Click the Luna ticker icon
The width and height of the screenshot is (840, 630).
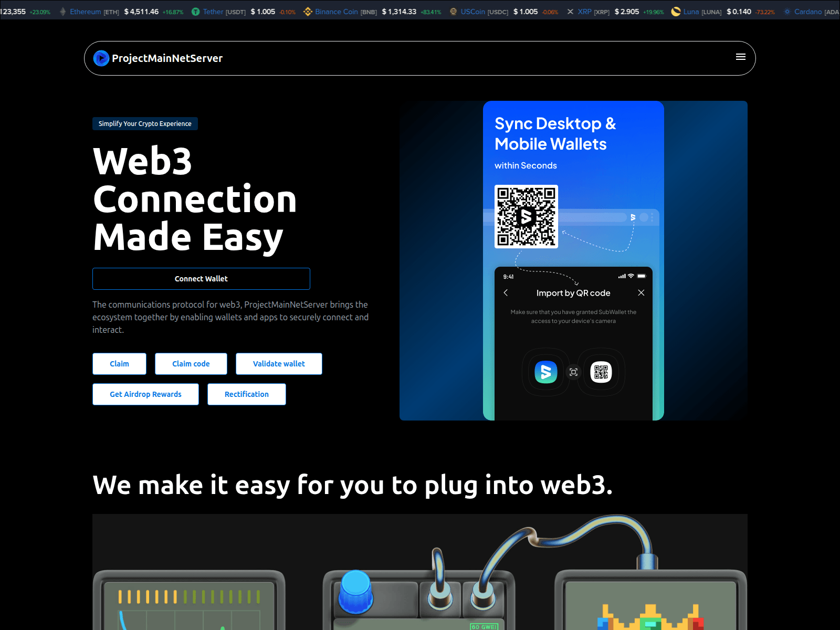(676, 12)
